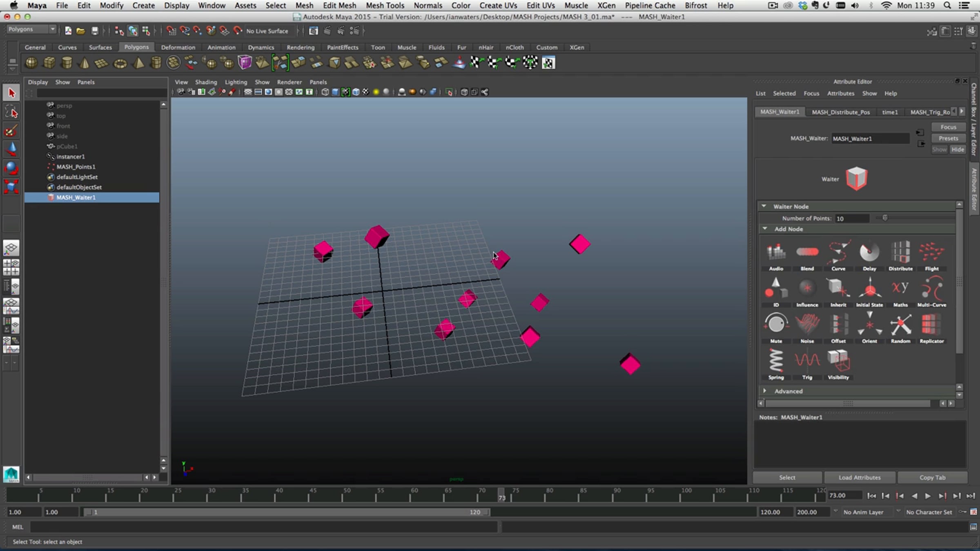This screenshot has width=980, height=551.
Task: Open the Create UVs menu
Action: (498, 5)
